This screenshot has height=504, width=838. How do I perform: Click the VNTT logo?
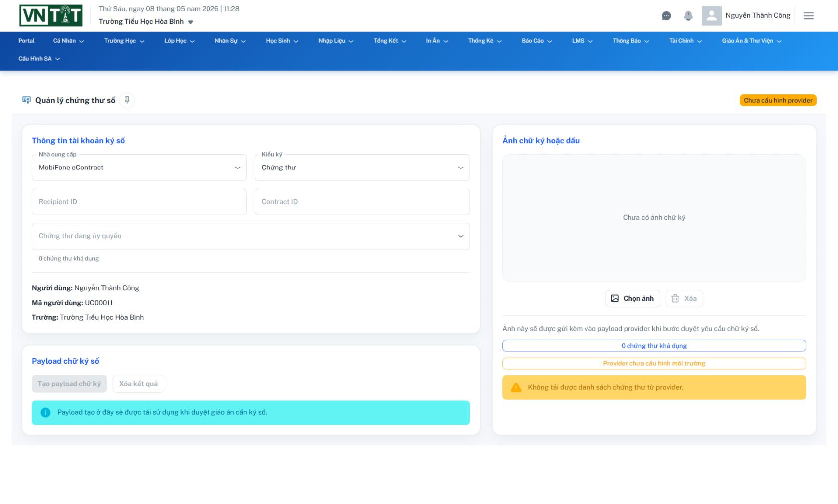pyautogui.click(x=51, y=15)
